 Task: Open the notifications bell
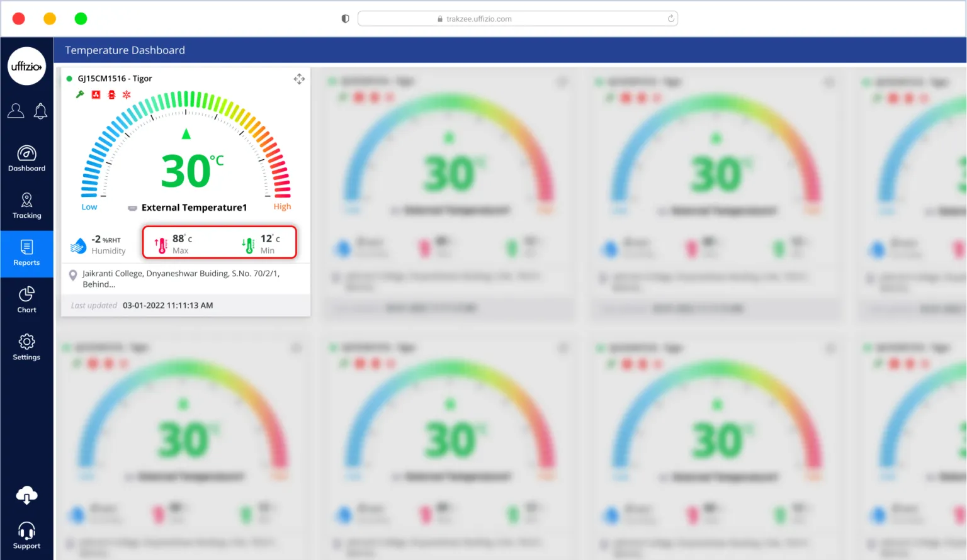pos(40,111)
